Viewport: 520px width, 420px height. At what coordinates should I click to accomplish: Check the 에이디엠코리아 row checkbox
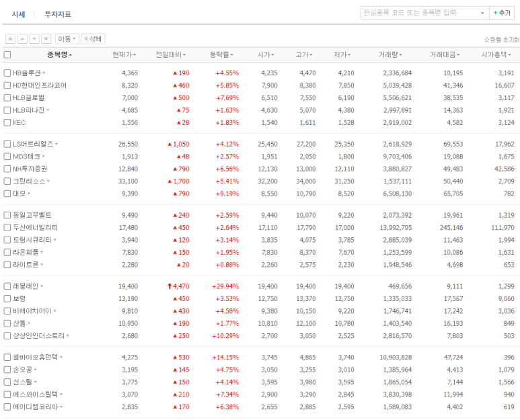[x=7, y=407]
